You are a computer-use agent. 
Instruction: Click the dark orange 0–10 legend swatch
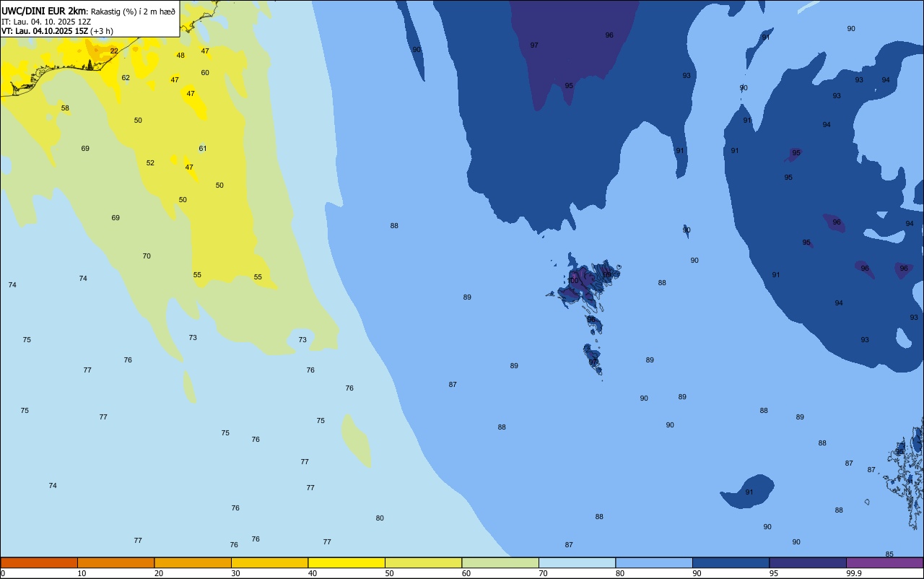[x=39, y=562]
